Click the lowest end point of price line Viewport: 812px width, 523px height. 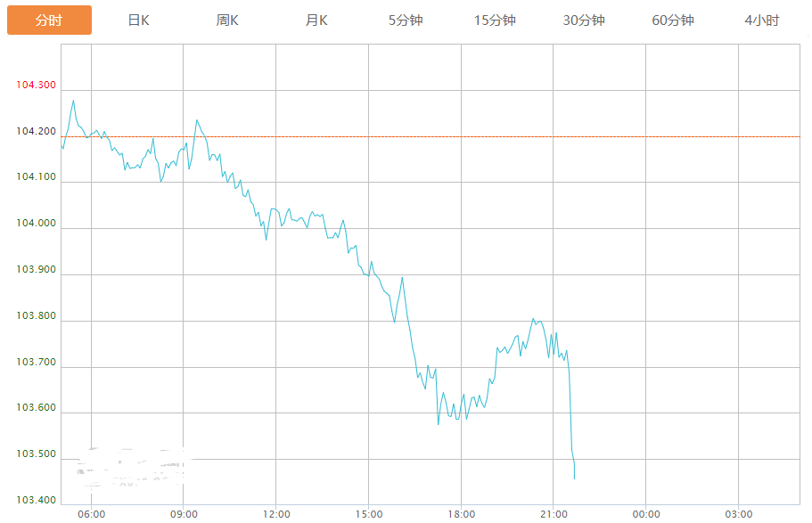[x=574, y=478]
